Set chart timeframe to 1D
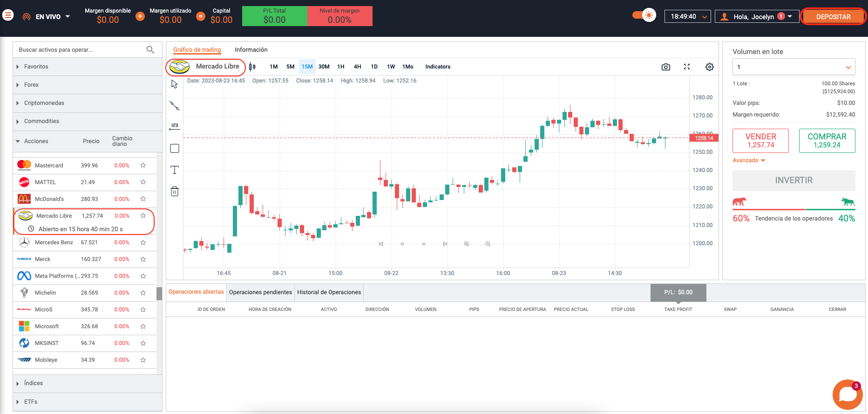 coord(374,67)
